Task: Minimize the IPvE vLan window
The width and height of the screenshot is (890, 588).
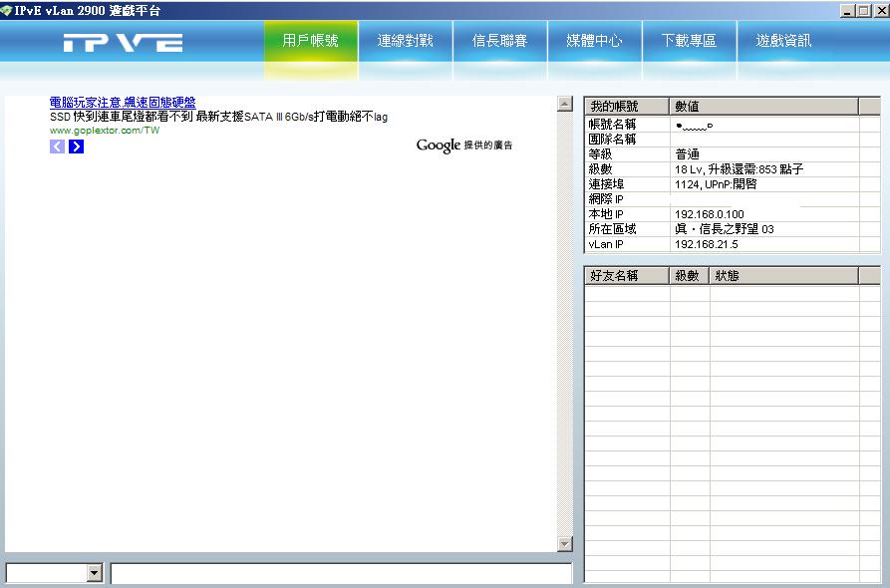Action: pyautogui.click(x=847, y=10)
